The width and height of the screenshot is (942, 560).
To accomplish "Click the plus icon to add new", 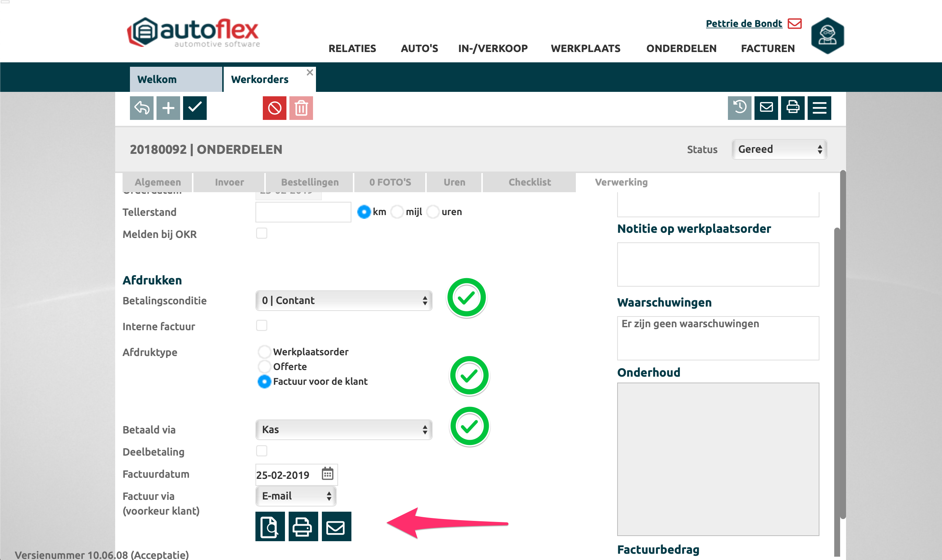I will tap(168, 108).
